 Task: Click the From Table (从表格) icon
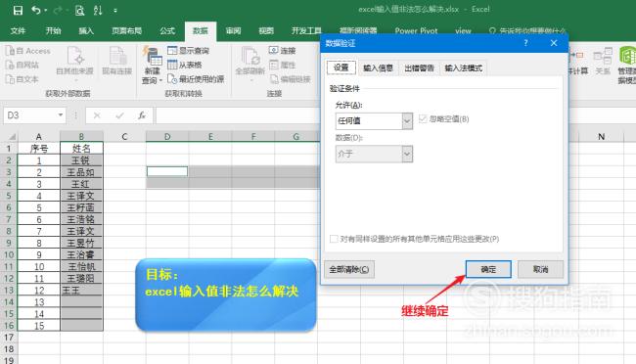pyautogui.click(x=172, y=65)
